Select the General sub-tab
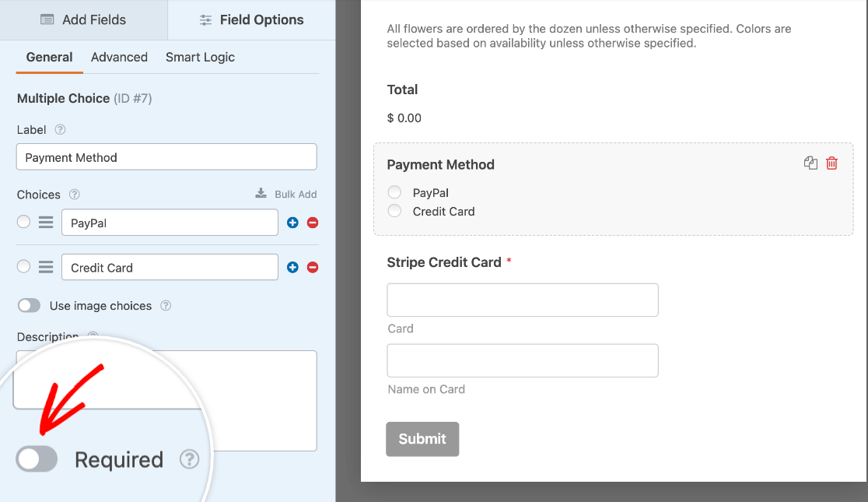The width and height of the screenshot is (868, 502). (x=49, y=57)
